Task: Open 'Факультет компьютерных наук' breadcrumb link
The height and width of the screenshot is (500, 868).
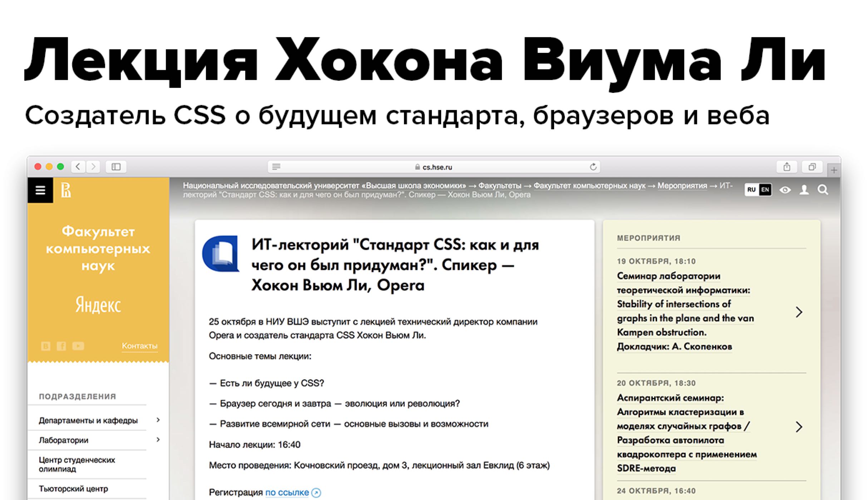Action: [x=590, y=186]
